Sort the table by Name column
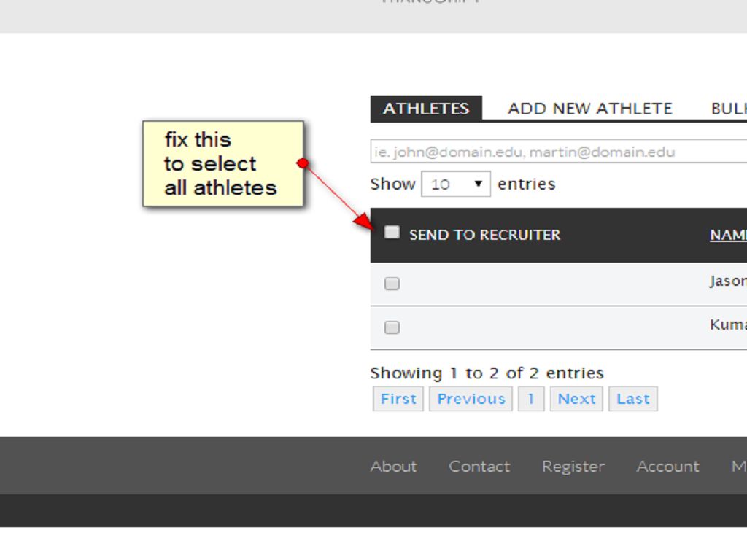Image resolution: width=747 pixels, height=560 pixels. click(727, 236)
